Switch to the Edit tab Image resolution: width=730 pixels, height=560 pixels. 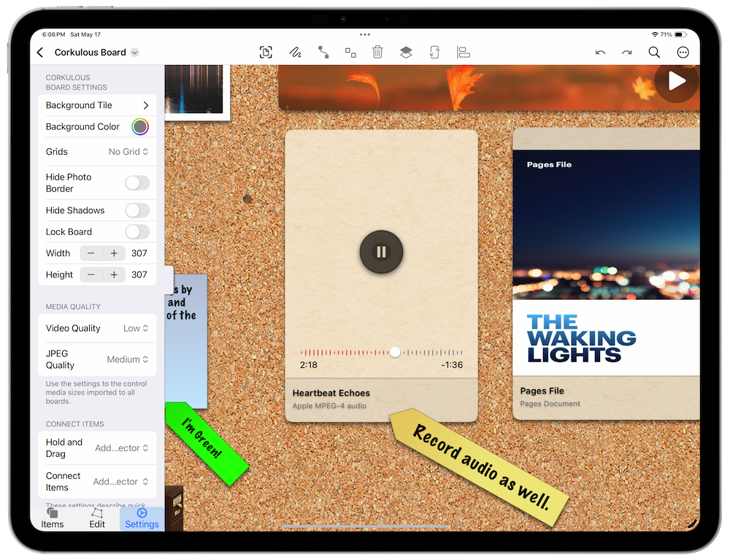tap(97, 518)
